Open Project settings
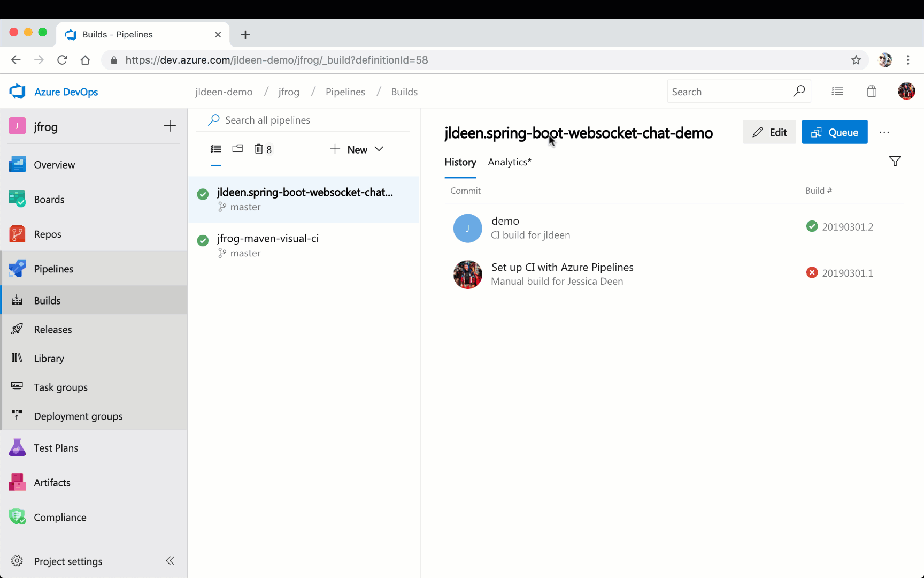Screen dimensions: 924x578 pos(68,561)
